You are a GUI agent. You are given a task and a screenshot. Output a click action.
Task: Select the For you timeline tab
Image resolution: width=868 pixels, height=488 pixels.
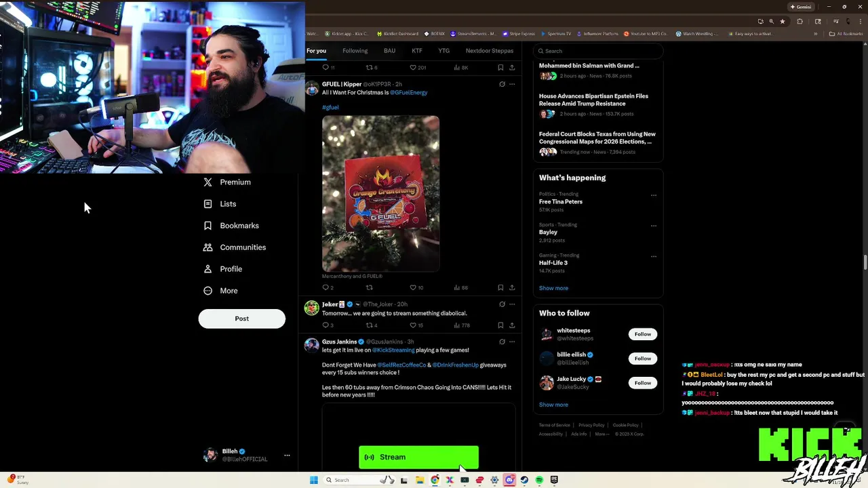point(316,51)
